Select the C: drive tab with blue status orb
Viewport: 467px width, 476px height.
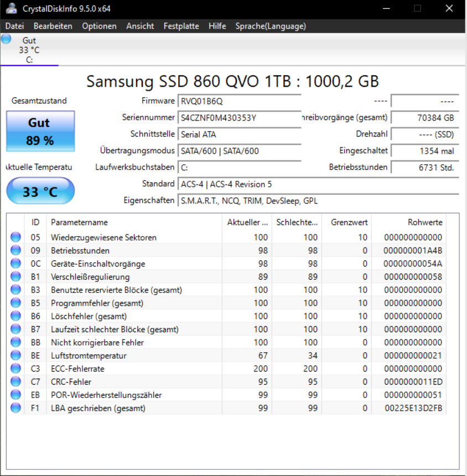click(x=29, y=50)
